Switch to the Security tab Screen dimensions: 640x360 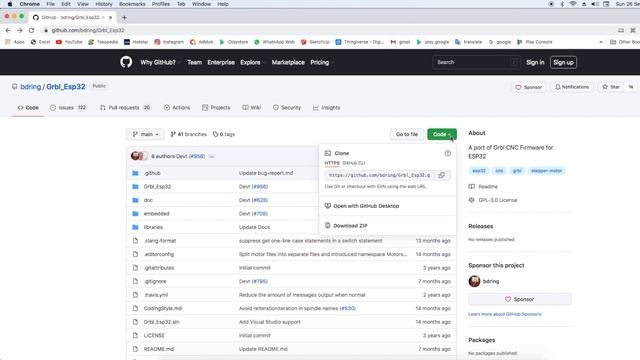(287, 108)
